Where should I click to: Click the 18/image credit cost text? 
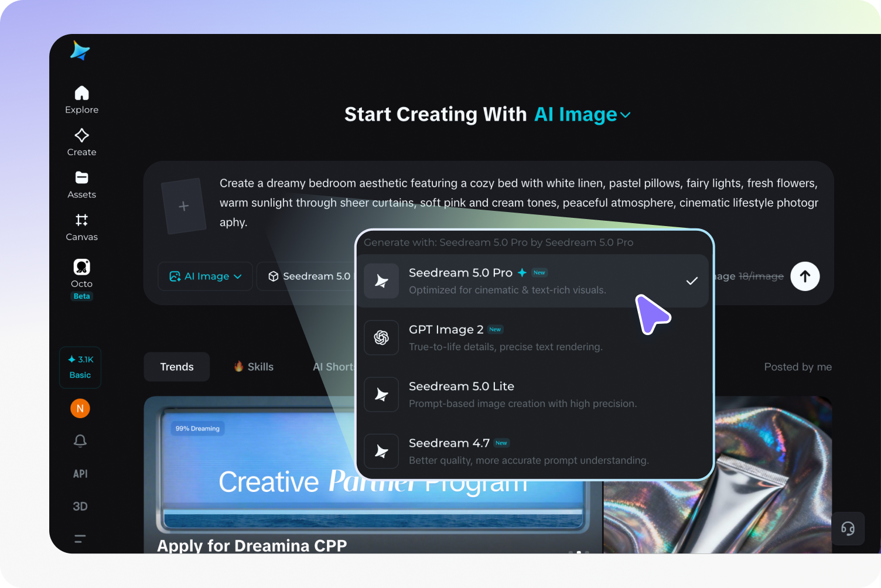[x=761, y=276]
